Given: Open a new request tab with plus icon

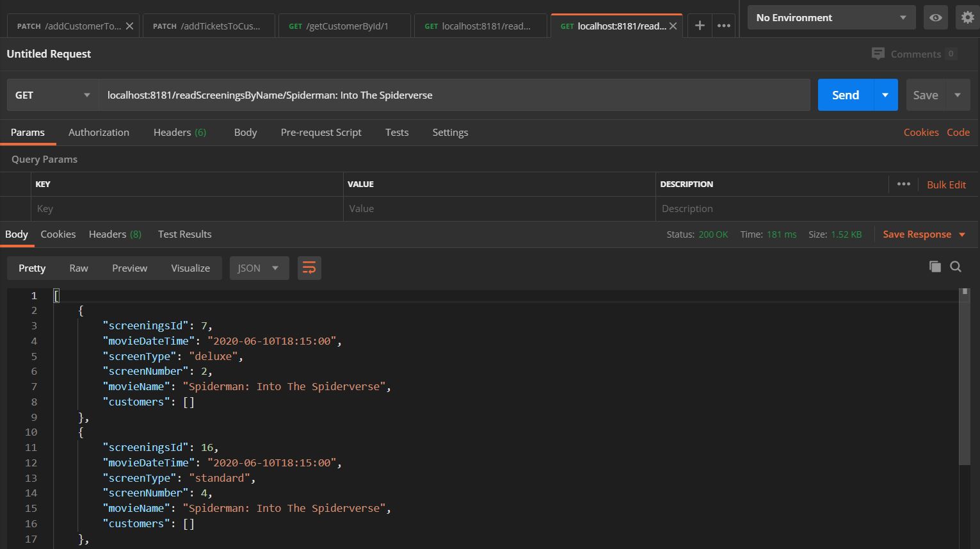Looking at the screenshot, I should [700, 26].
